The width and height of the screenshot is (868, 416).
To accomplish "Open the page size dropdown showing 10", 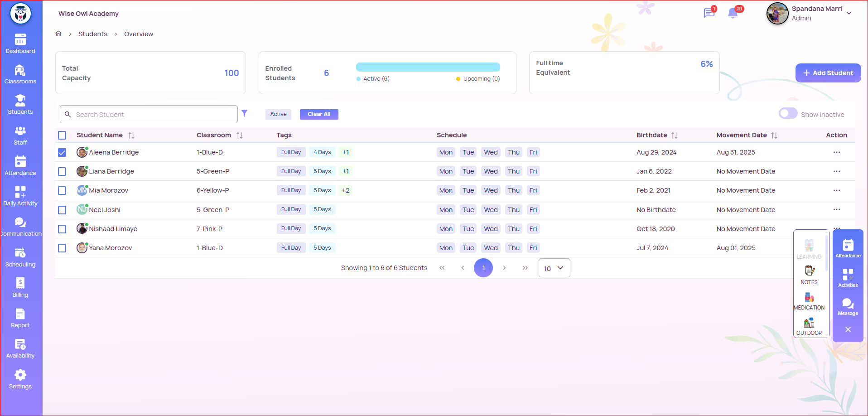I will [554, 268].
